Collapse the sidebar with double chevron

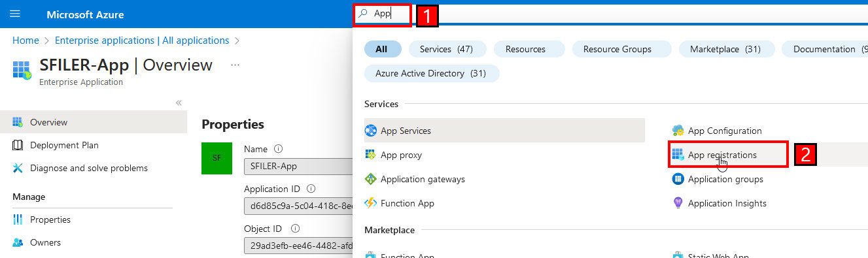tap(179, 103)
